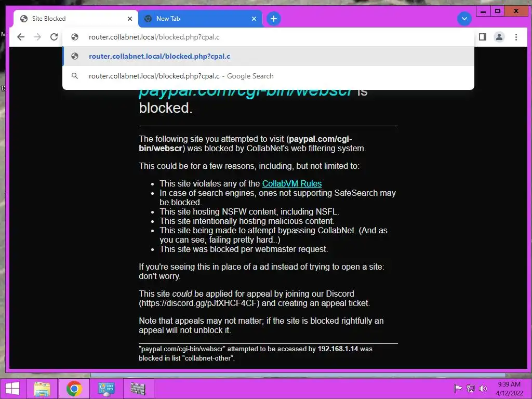Click 'This site was blocked per webmaster request.'

(244, 249)
